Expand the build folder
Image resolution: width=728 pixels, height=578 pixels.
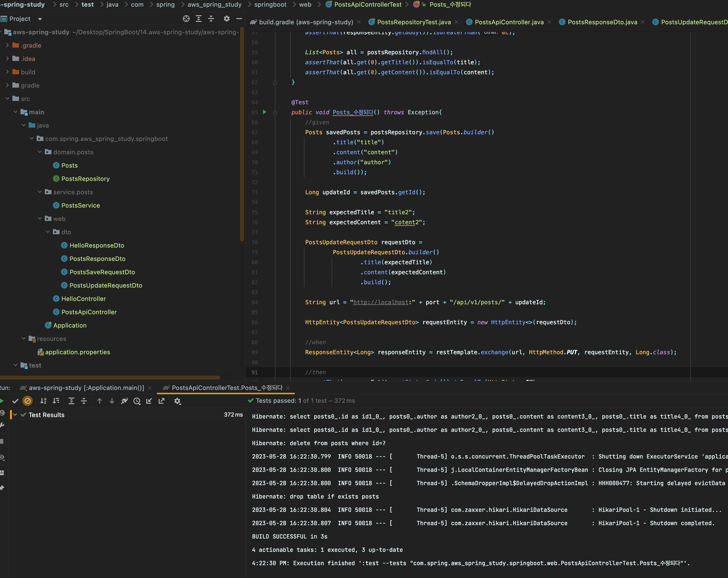[x=7, y=72]
